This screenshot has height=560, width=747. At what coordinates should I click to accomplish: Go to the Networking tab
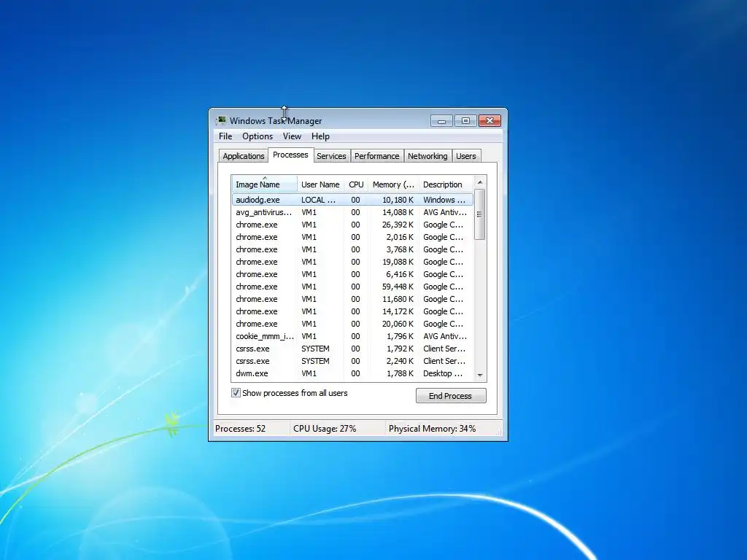pos(427,156)
